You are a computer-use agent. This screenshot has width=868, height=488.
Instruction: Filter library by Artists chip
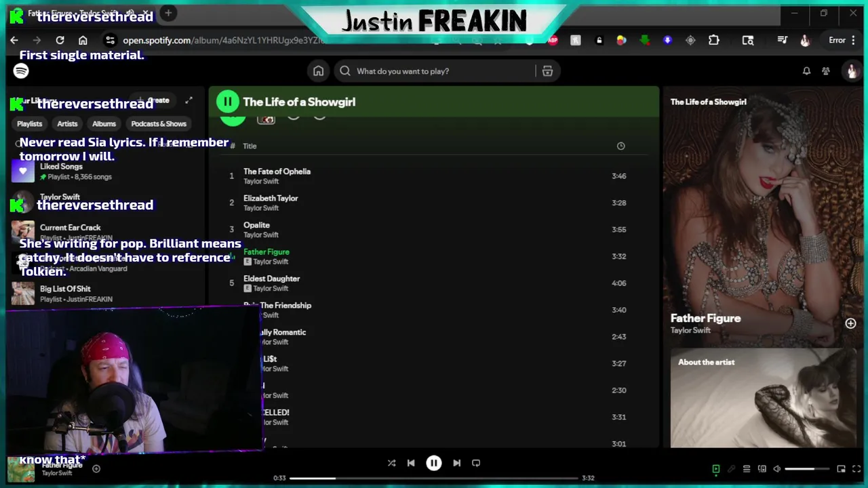click(67, 123)
